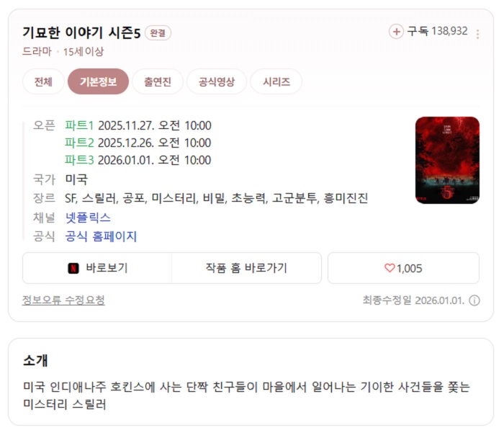Click the Netflix logo icon on 바로보기

(73, 268)
